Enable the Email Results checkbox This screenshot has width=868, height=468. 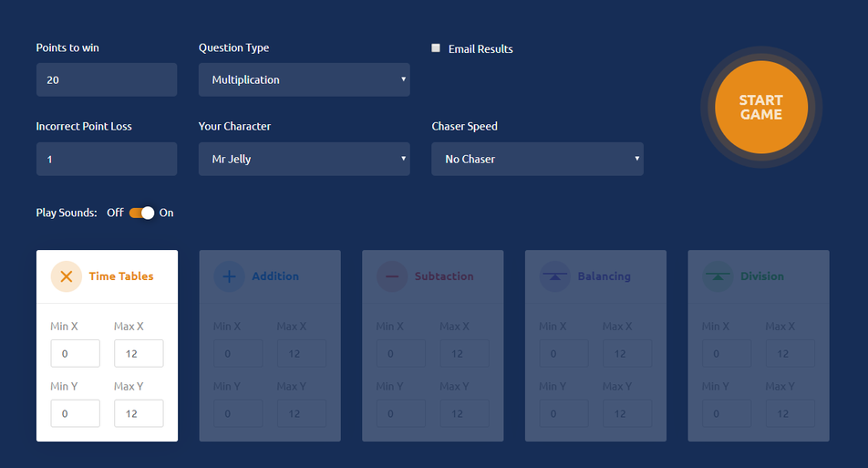click(436, 48)
